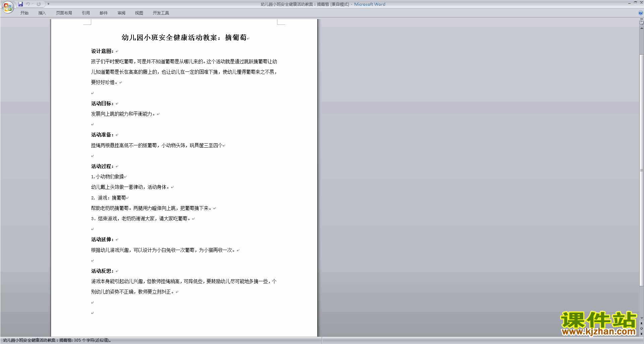Restore down the Word window
Viewport: 644px width, 344px height.
pos(635,3)
